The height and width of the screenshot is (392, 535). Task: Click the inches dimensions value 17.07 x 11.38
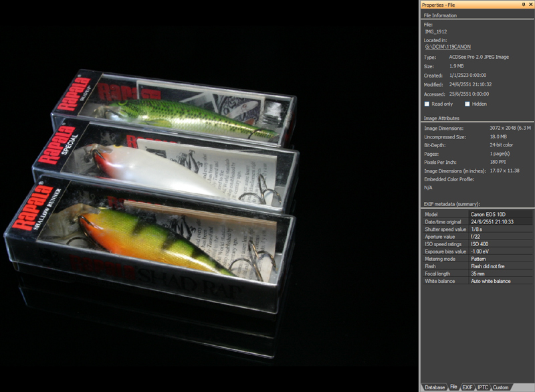tap(504, 170)
